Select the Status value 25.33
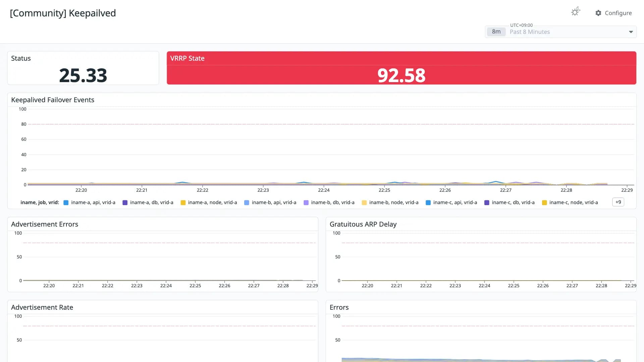 pos(83,75)
